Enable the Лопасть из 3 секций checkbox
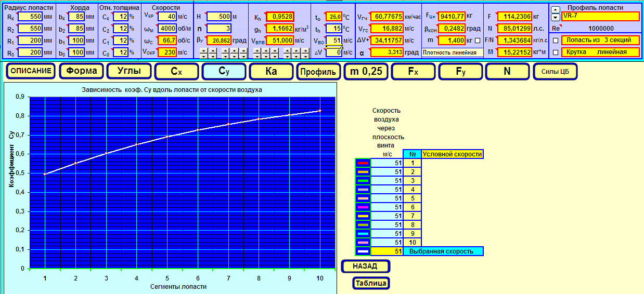The height and width of the screenshot is (294, 644). point(556,40)
